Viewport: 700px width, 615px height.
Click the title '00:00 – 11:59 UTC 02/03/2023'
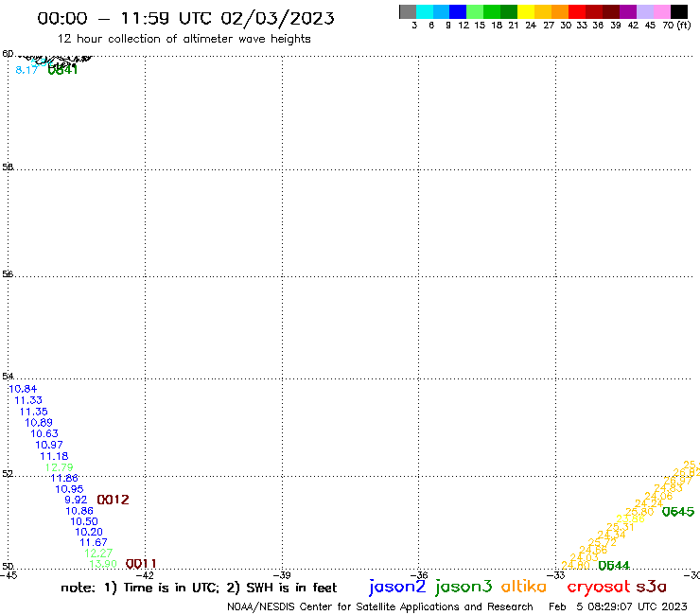tap(185, 18)
